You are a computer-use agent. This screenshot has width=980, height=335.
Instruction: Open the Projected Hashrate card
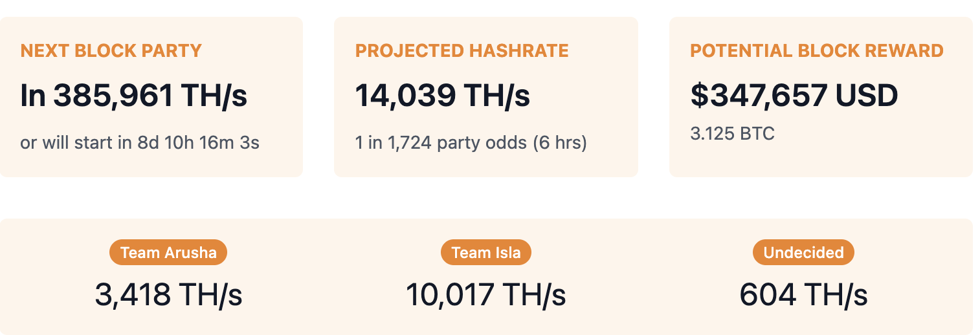[x=486, y=96]
